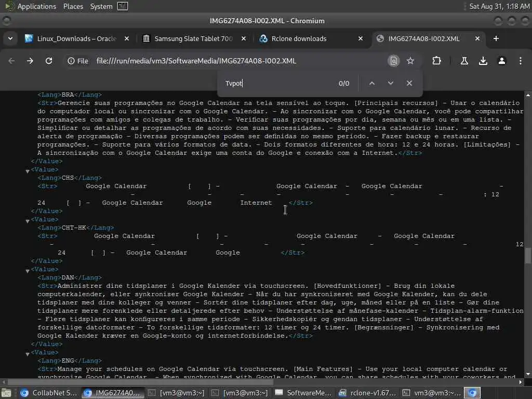Open the profile avatar menu
532x399 pixels.
pyautogui.click(x=502, y=61)
